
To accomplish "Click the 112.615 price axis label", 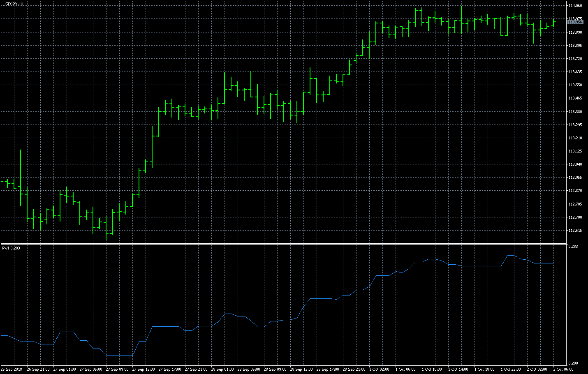I will [575, 231].
